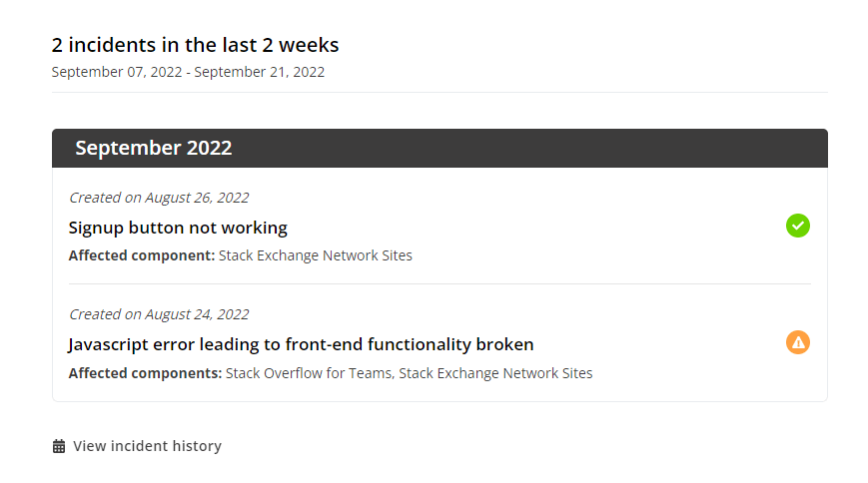Click the Affected components label of Javascript incident

[x=145, y=373]
